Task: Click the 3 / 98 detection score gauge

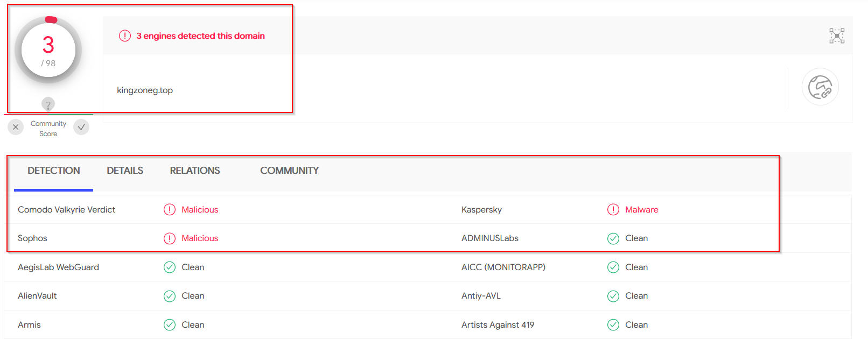Action: coord(48,51)
